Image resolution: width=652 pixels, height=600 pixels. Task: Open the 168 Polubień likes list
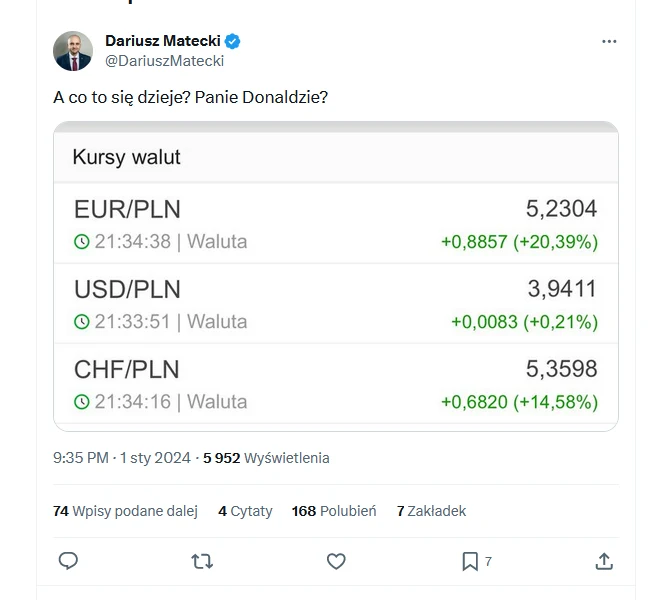(x=334, y=511)
